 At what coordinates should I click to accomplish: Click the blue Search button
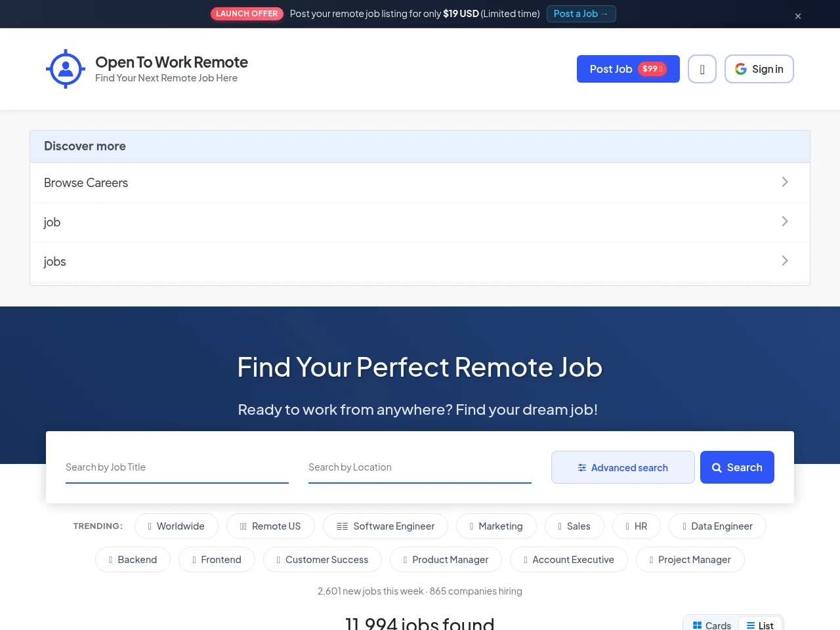coord(737,467)
